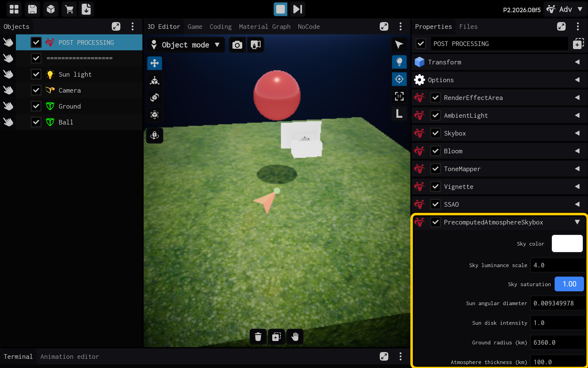Select the move translate tool
This screenshot has height=368, width=588.
(155, 63)
